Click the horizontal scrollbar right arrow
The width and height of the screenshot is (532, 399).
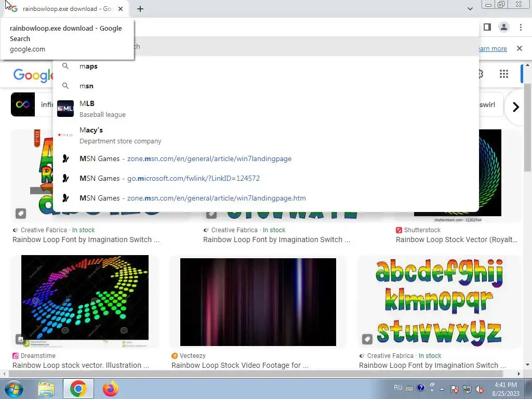(x=519, y=374)
